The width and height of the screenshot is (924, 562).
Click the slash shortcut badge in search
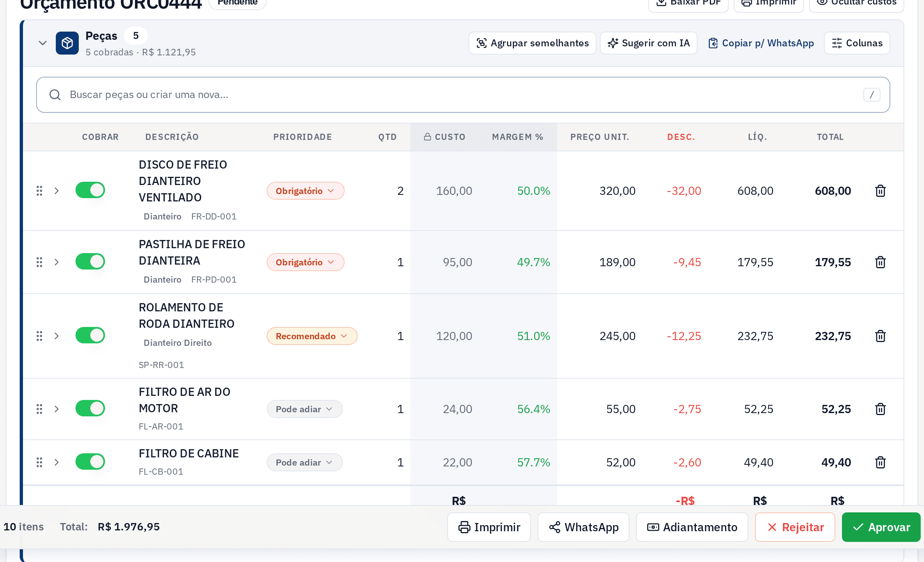point(871,95)
